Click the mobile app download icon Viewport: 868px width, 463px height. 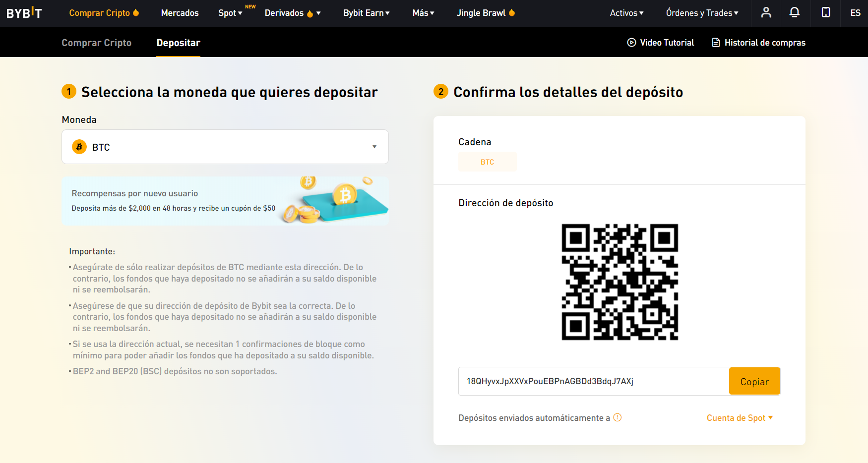click(x=825, y=12)
